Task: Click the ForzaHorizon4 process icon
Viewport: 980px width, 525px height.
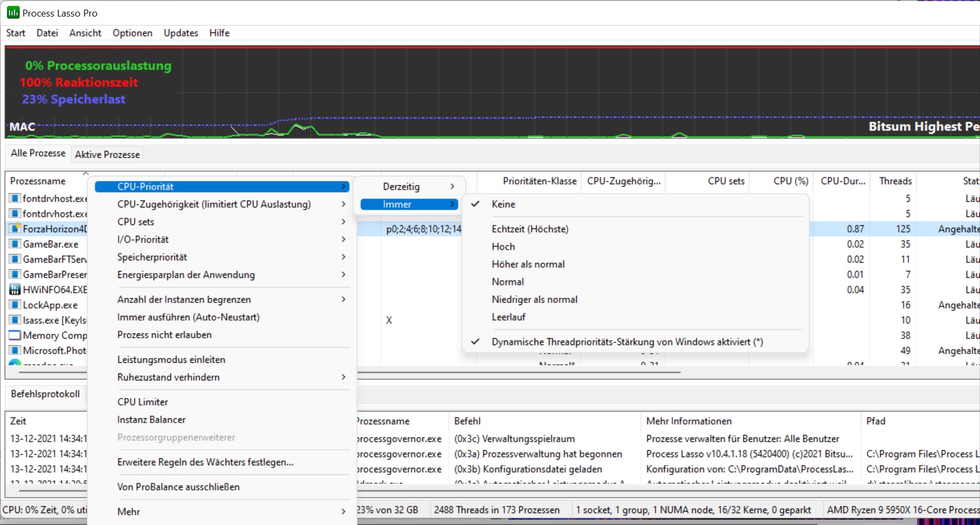Action: (15, 229)
